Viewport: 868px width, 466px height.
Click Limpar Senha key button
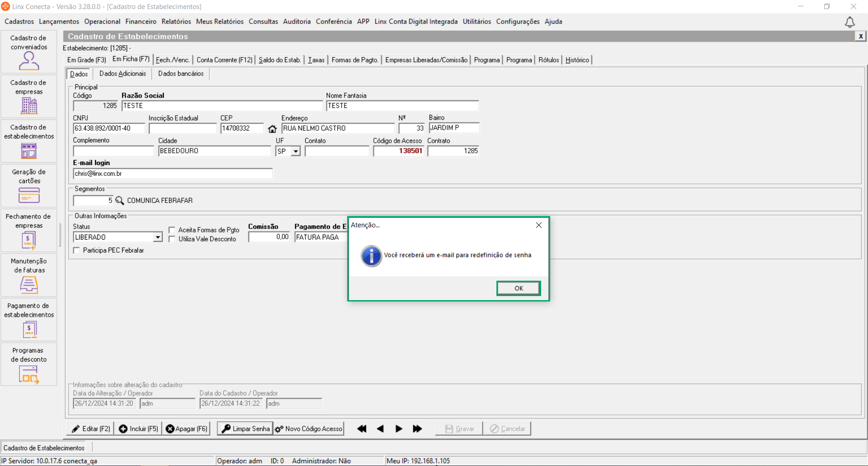(245, 428)
